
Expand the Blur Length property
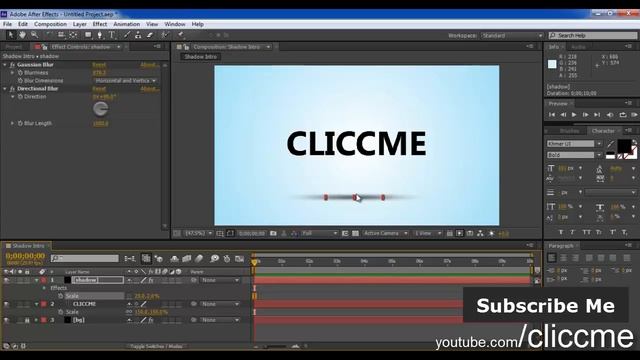[x=13, y=123]
